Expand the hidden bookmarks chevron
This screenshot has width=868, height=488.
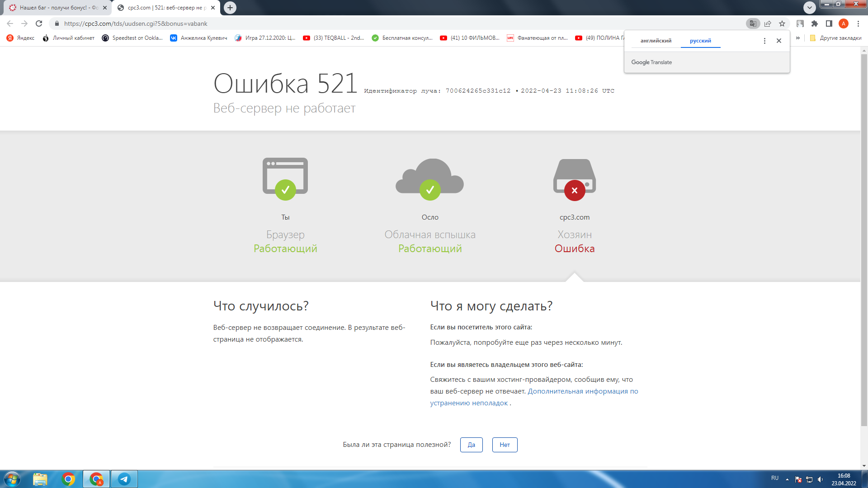(798, 38)
